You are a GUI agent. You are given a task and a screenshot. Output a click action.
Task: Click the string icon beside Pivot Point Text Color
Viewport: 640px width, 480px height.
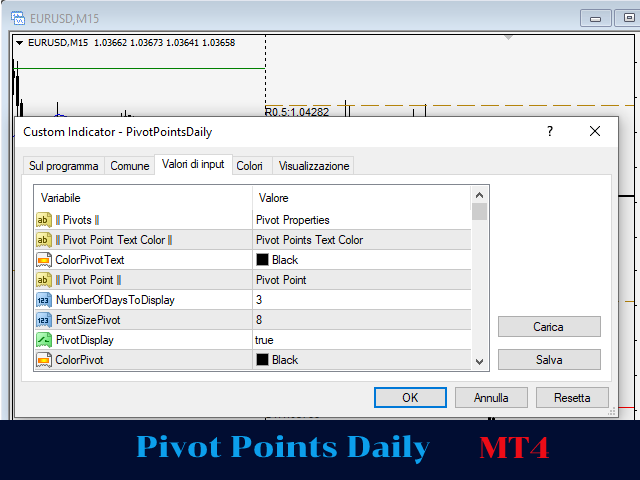click(44, 240)
